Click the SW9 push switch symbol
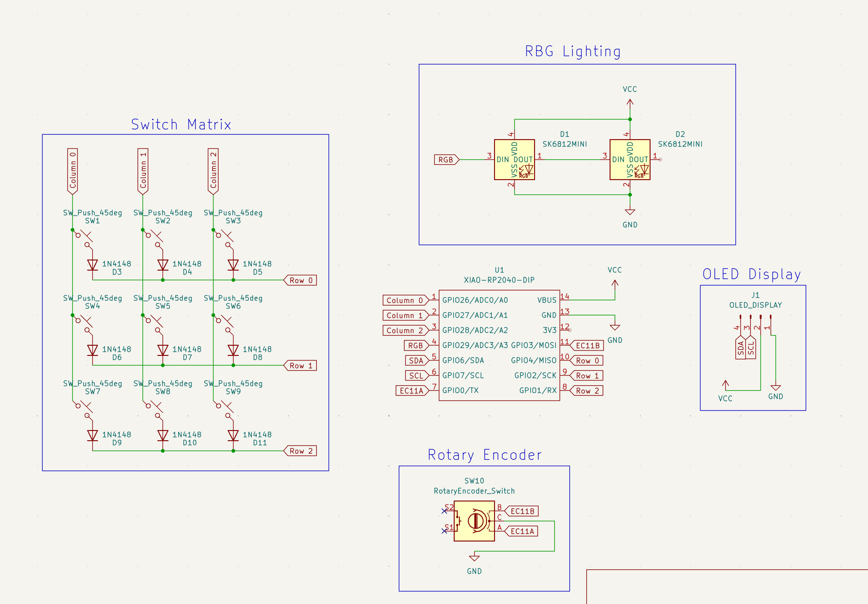Image resolution: width=868 pixels, height=604 pixels. click(x=223, y=410)
